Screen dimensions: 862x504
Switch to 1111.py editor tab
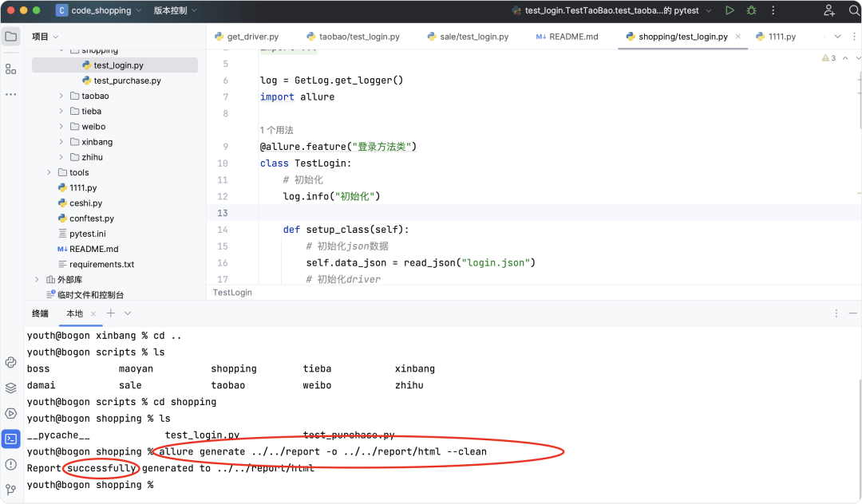click(776, 36)
